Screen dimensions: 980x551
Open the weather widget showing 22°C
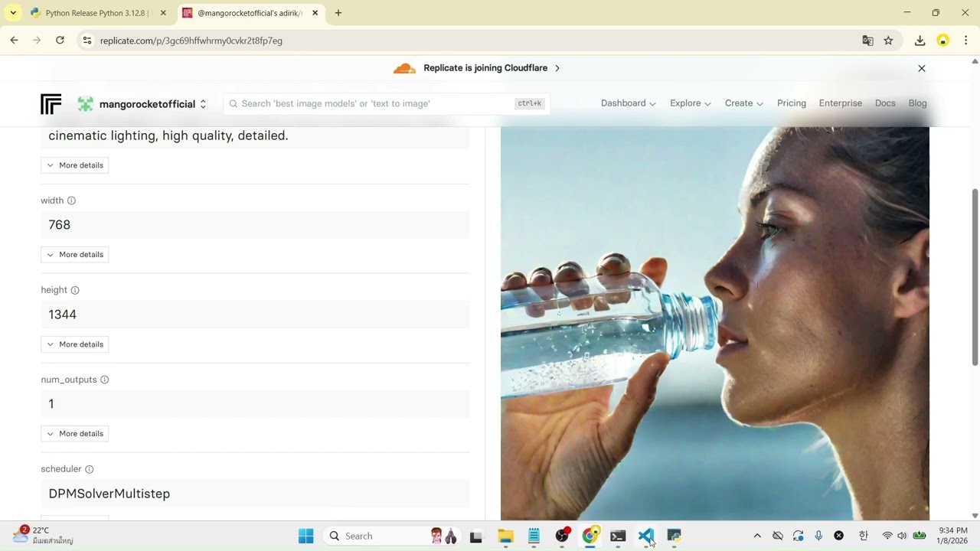click(x=43, y=535)
